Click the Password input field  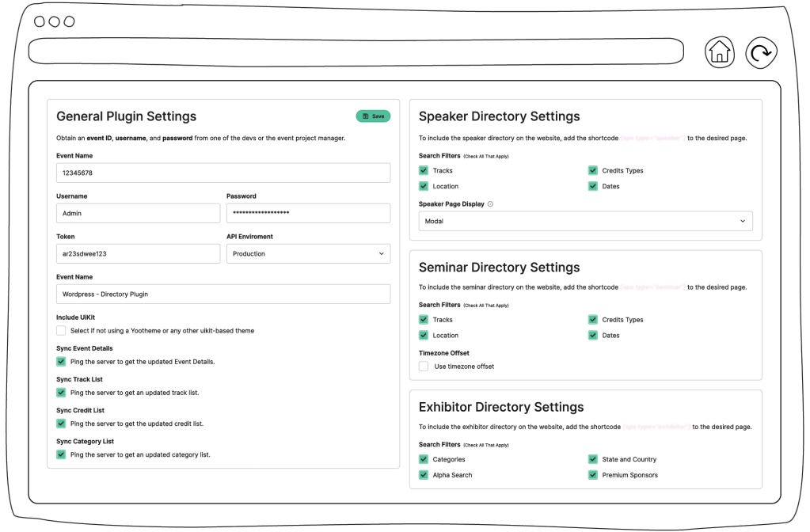click(308, 213)
